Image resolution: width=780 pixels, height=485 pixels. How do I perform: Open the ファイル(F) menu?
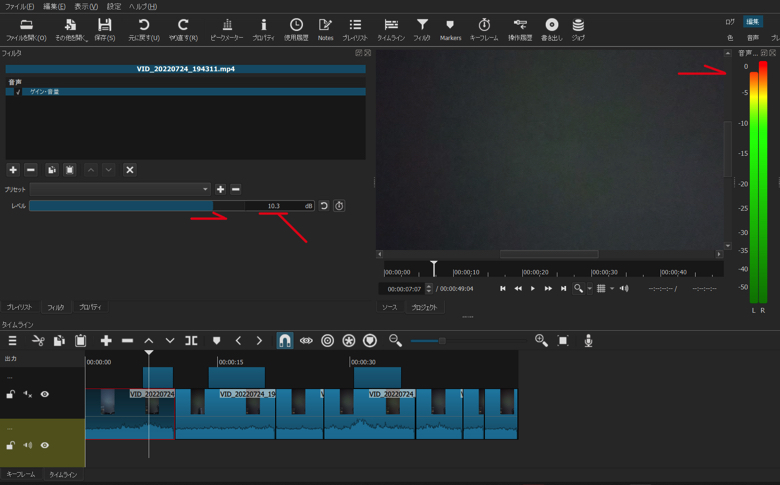[19, 6]
